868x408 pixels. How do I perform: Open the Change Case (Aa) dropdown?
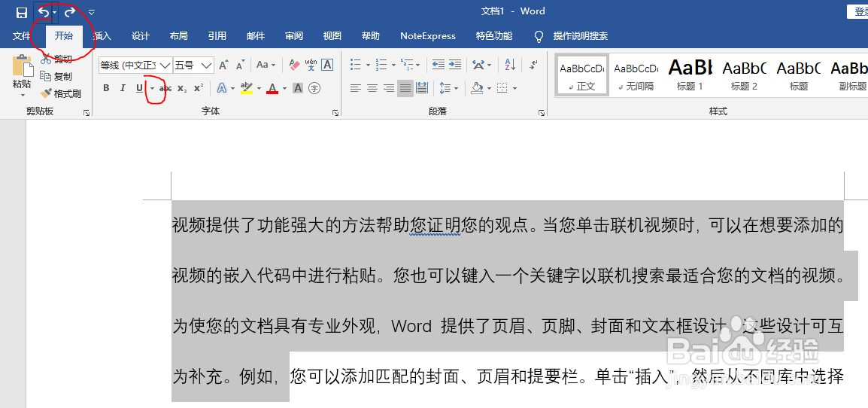click(266, 65)
